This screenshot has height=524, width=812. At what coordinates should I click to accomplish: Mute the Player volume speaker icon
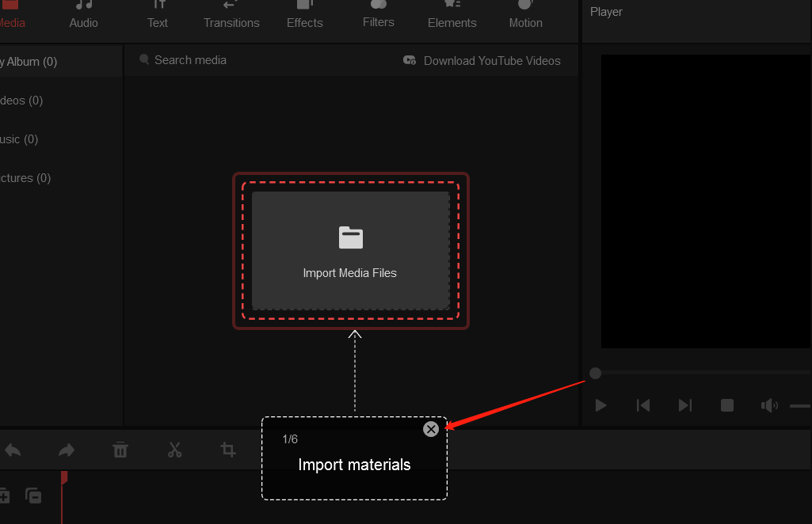pos(769,405)
